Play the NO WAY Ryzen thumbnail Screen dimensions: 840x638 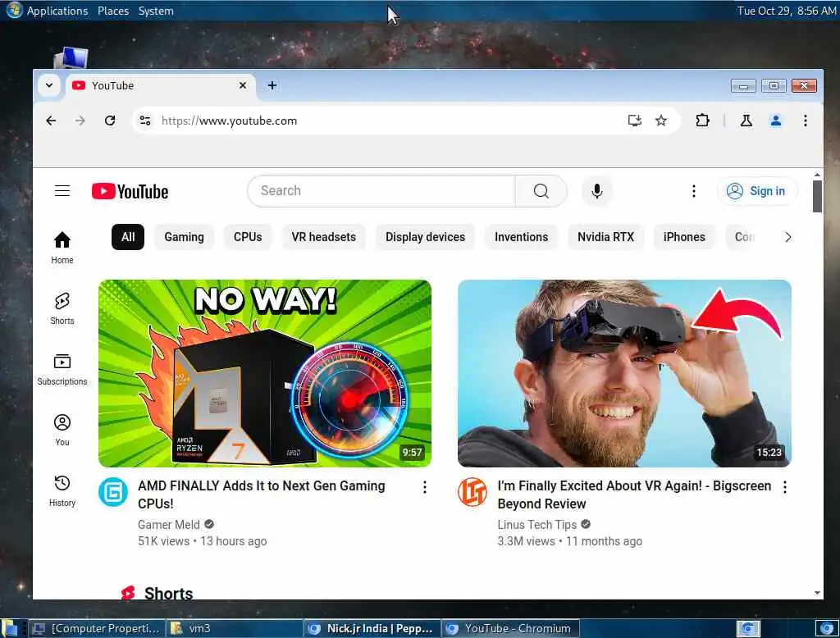pyautogui.click(x=265, y=373)
